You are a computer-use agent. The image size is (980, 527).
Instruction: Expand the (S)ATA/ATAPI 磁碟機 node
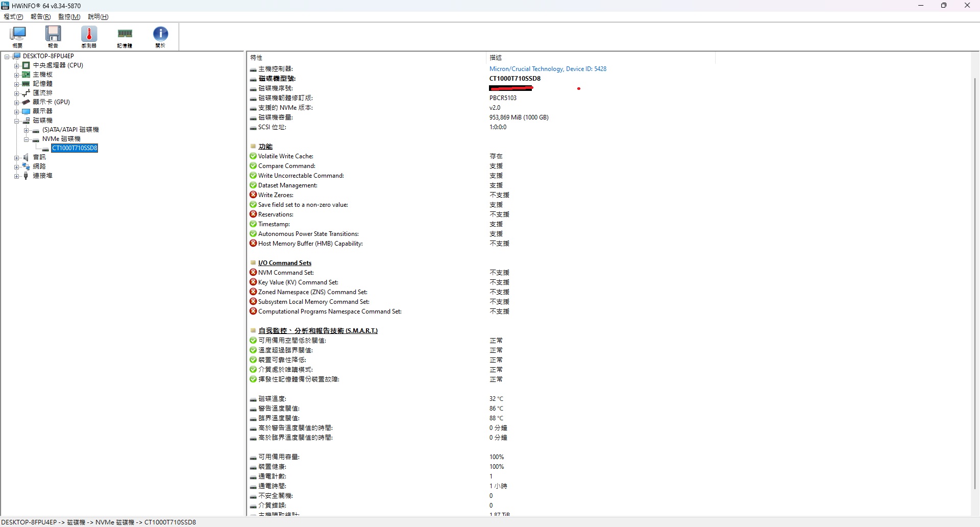point(26,130)
